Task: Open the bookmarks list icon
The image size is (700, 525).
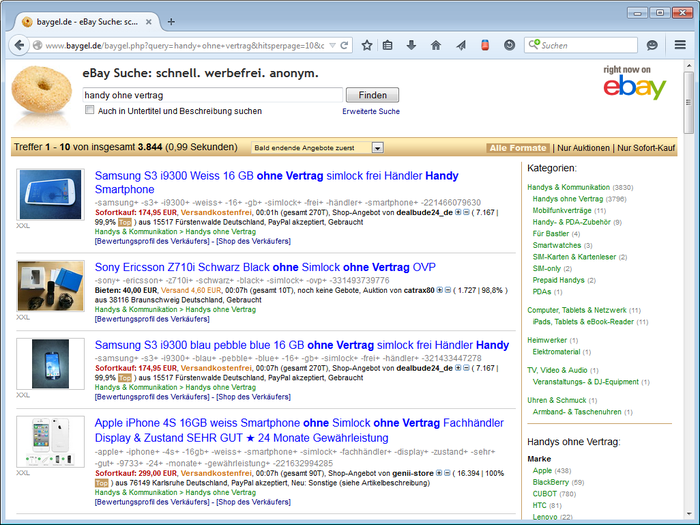Action: 388,45
